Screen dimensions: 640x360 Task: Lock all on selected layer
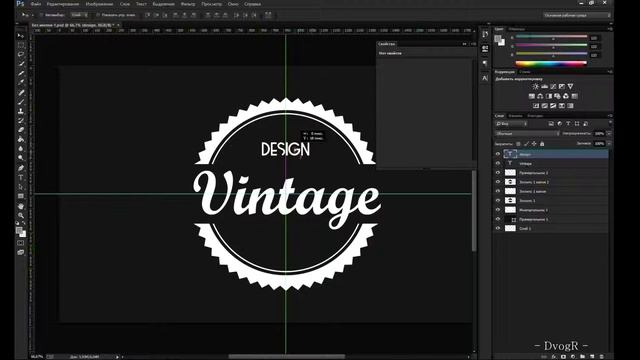click(542, 144)
